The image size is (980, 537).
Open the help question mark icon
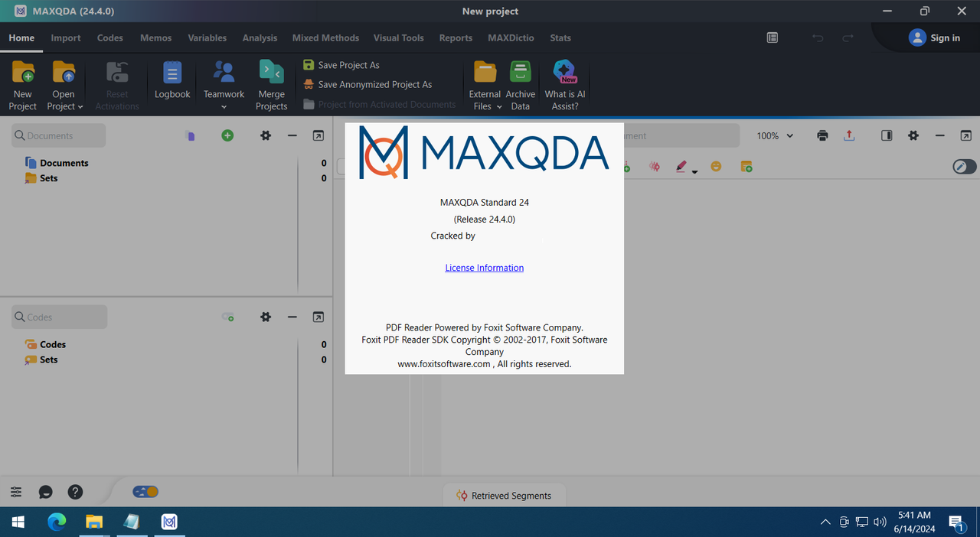74,493
